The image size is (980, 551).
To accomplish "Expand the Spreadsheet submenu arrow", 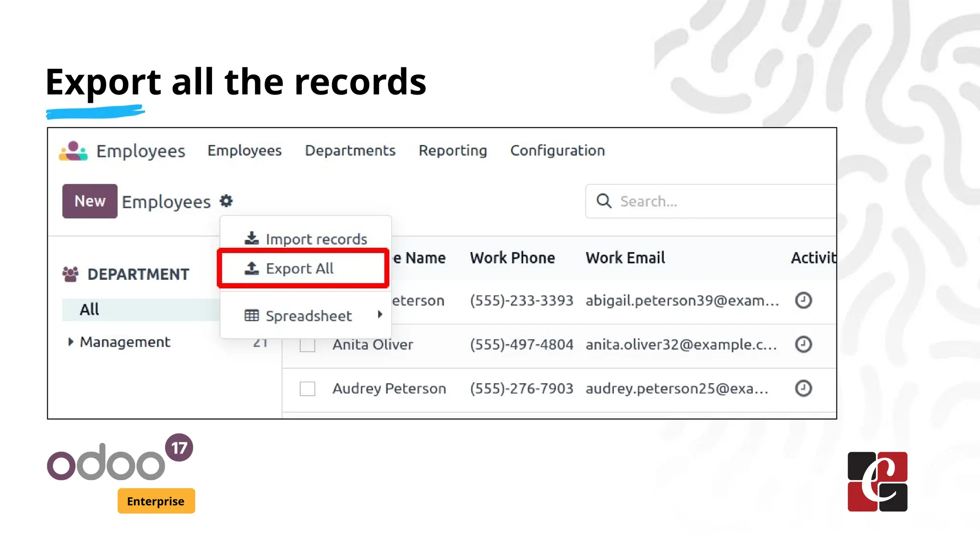I will [380, 314].
